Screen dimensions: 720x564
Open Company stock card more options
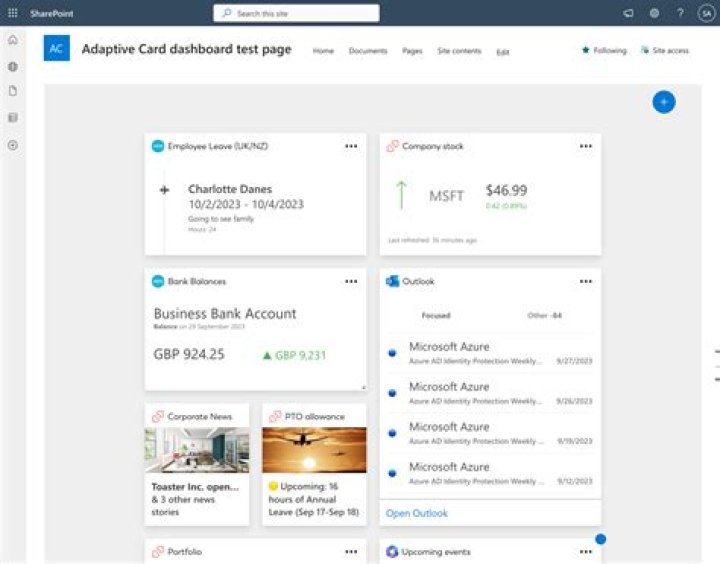point(586,146)
